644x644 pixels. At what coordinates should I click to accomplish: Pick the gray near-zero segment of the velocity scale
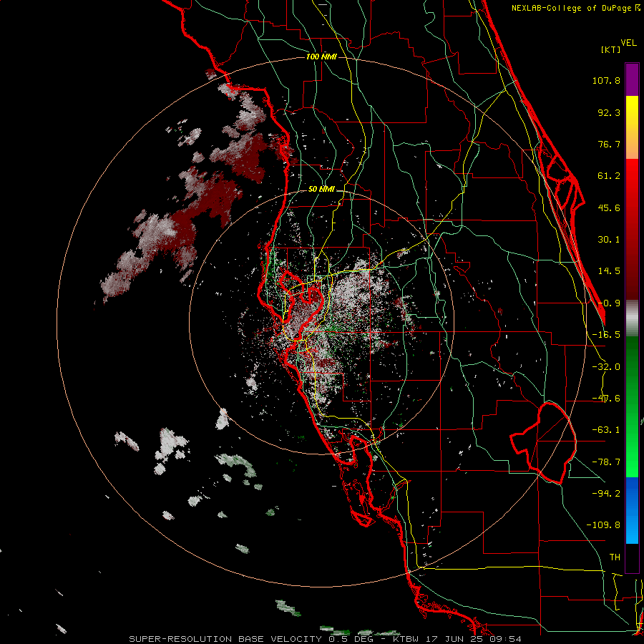(x=632, y=318)
